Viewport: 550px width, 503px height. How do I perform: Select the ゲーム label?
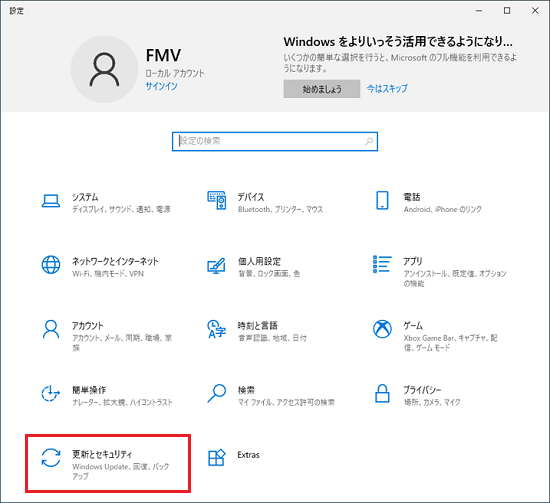413,326
